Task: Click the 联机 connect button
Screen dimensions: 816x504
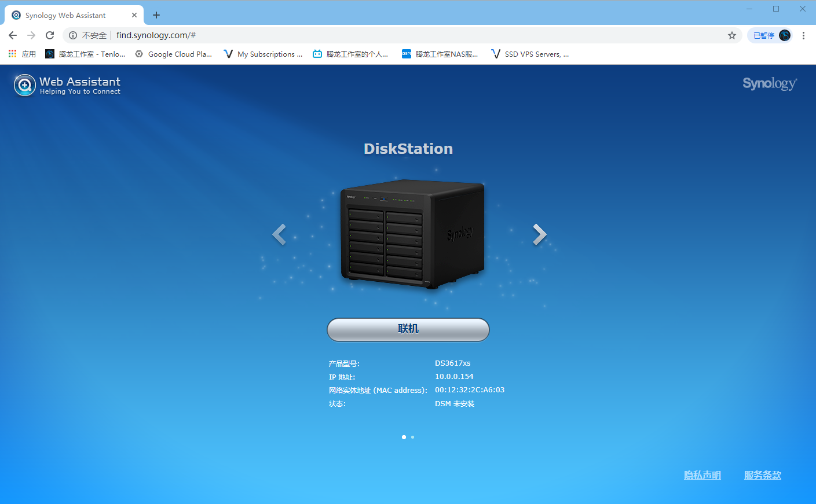Action: pos(408,329)
